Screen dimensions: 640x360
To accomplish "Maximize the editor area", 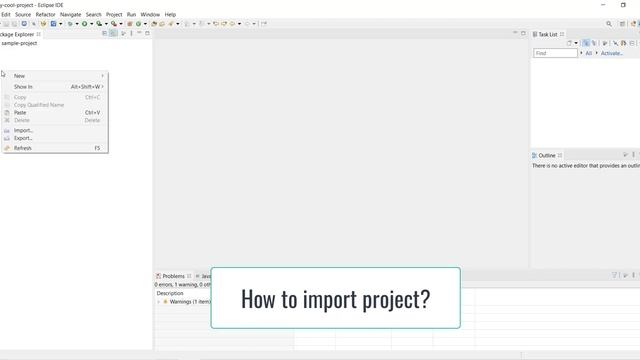I will [523, 33].
